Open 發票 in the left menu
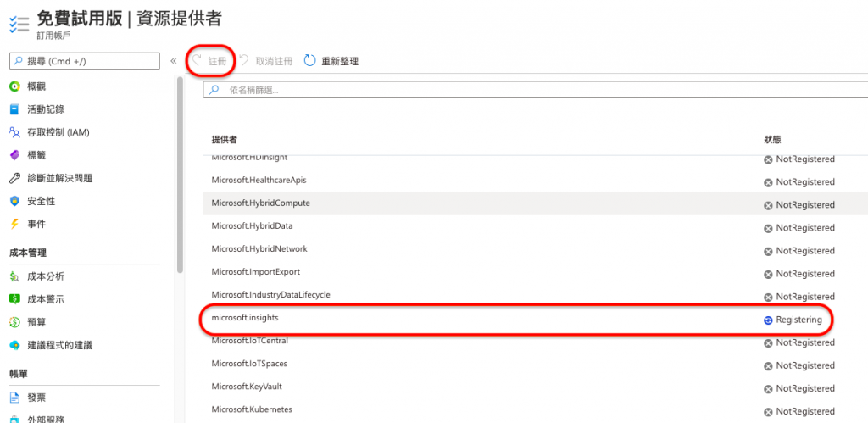Image resolution: width=868 pixels, height=423 pixels. [36, 398]
